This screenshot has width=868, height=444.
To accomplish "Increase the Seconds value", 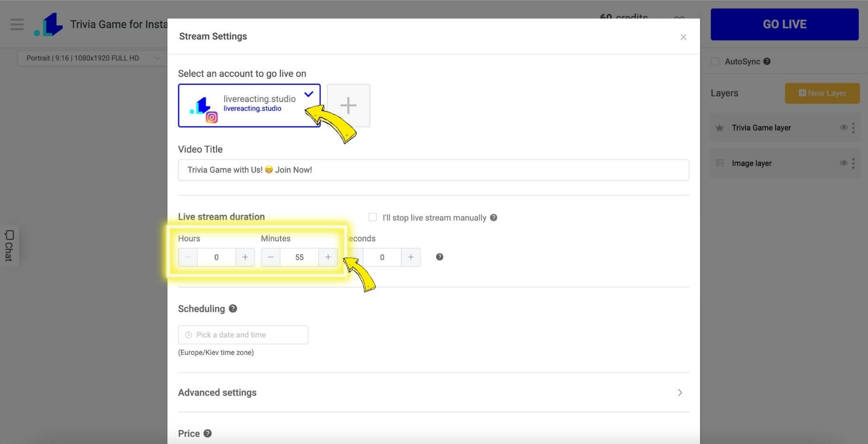I will click(x=411, y=257).
